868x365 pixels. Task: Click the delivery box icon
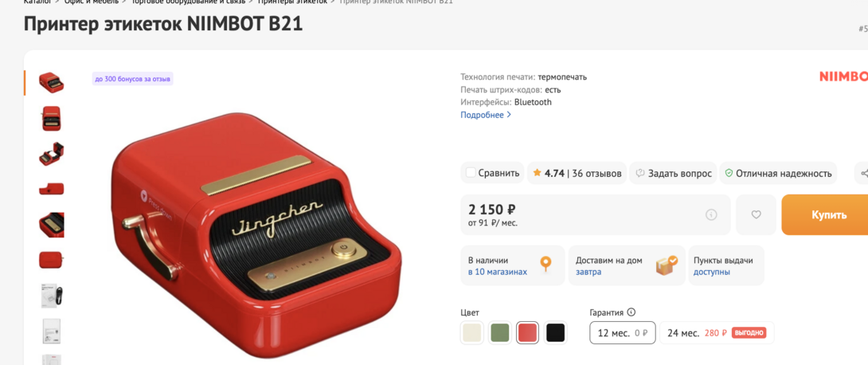click(x=667, y=265)
